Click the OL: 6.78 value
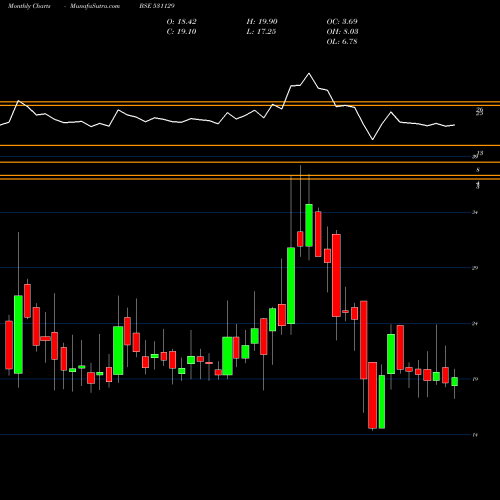500x500 pixels. click(342, 42)
